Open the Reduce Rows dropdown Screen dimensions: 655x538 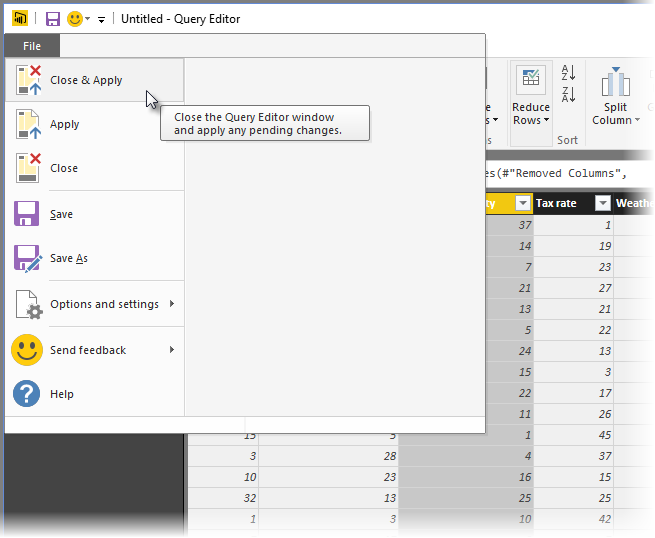point(531,114)
